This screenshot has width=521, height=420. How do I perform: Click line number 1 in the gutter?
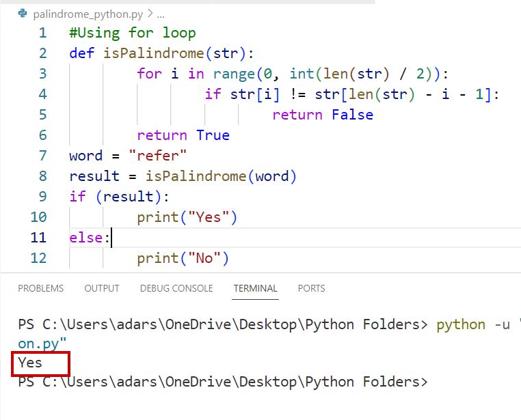pyautogui.click(x=42, y=33)
